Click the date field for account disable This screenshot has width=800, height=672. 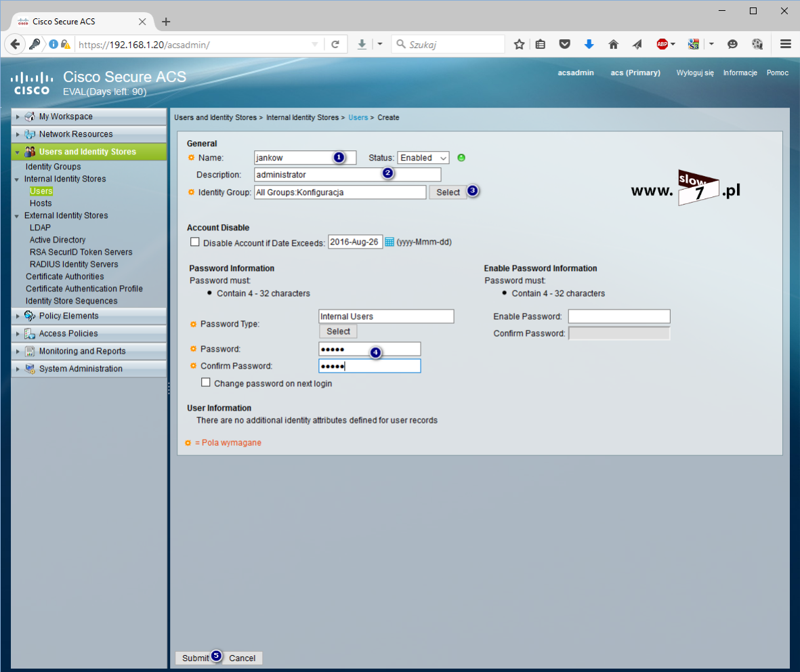(x=355, y=242)
